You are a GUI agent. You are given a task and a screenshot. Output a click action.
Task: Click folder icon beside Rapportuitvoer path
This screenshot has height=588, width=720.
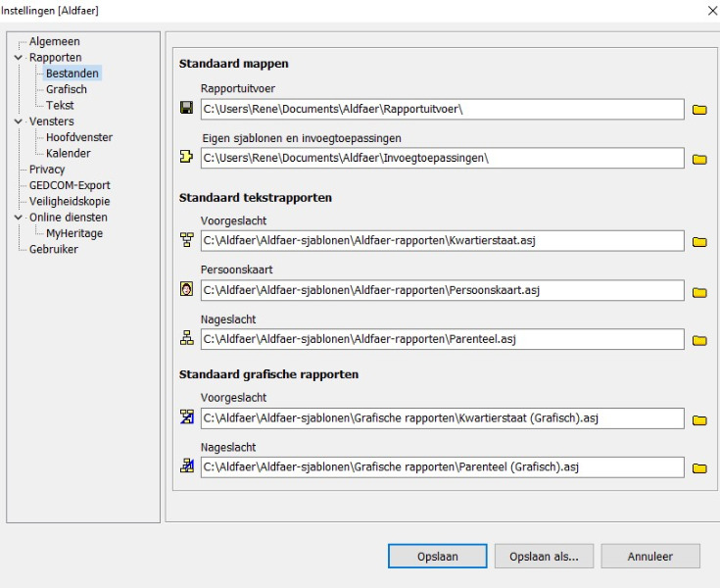[699, 110]
